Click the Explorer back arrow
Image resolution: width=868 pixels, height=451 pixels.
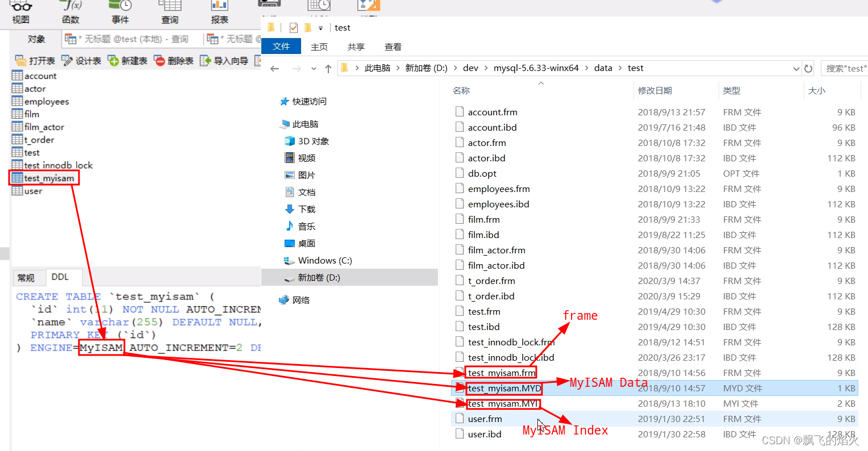pos(275,68)
